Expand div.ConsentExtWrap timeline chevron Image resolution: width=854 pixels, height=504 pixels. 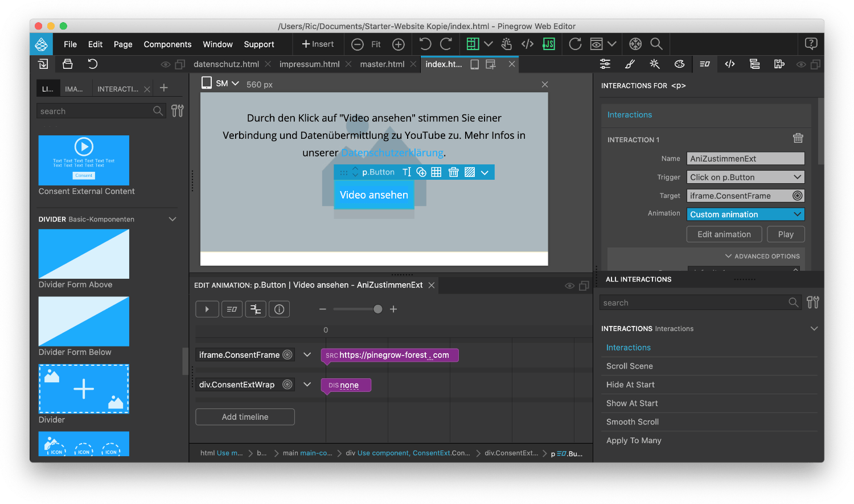307,384
